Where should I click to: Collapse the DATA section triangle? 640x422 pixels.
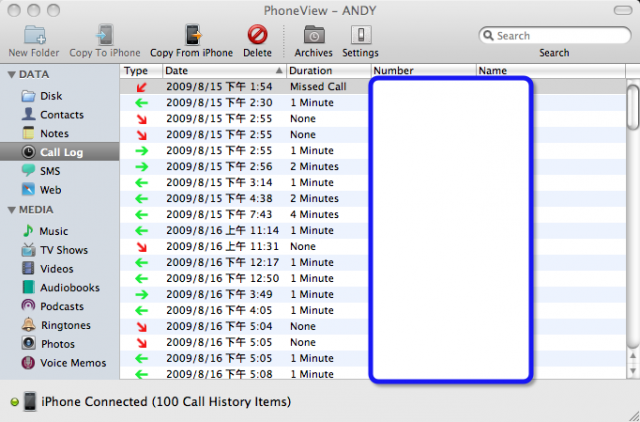(11, 75)
